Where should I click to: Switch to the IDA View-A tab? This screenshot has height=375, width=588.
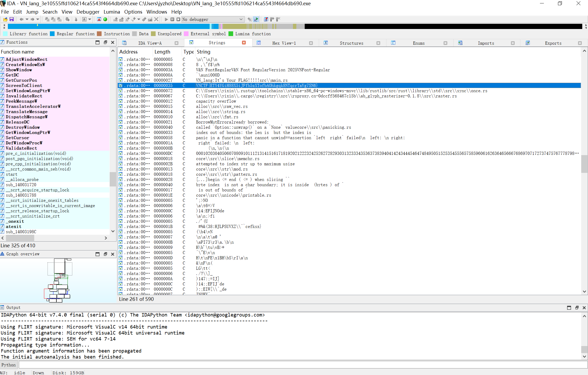click(150, 43)
